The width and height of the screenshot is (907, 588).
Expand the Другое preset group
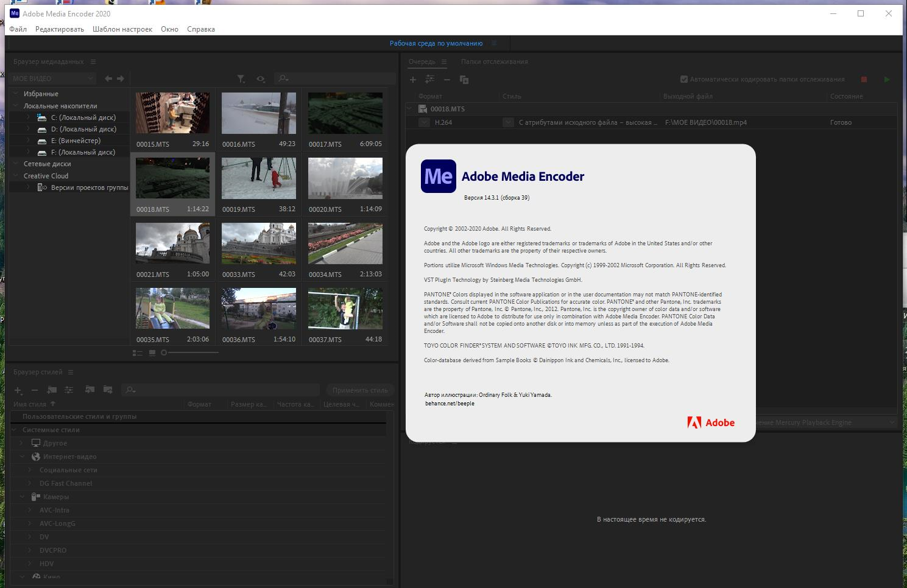22,443
